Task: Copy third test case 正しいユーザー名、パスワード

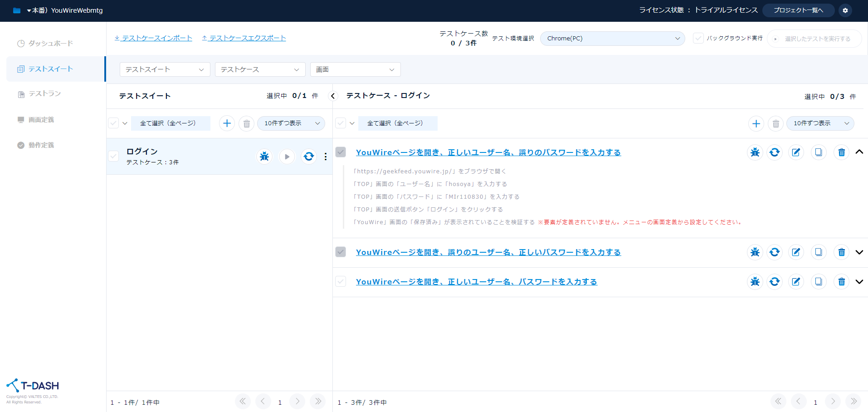Action: [819, 282]
